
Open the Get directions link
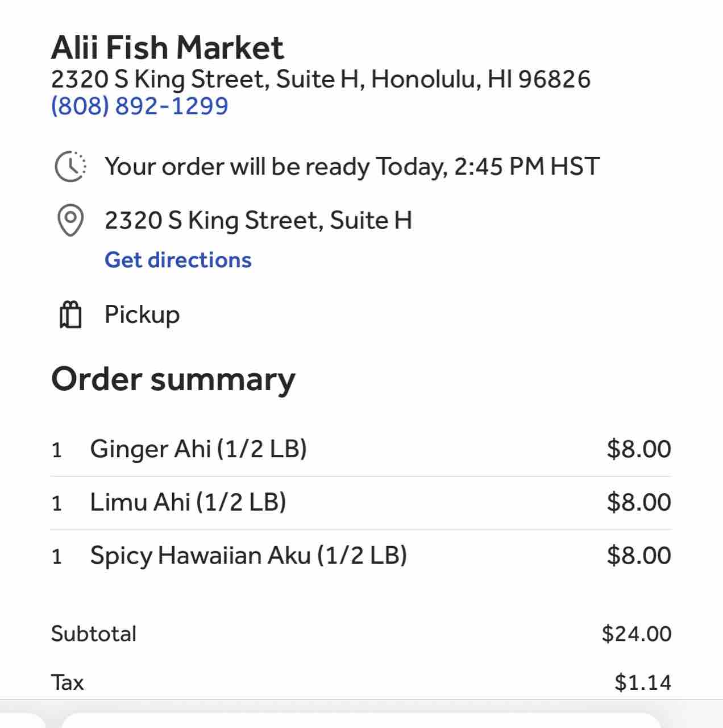[178, 260]
